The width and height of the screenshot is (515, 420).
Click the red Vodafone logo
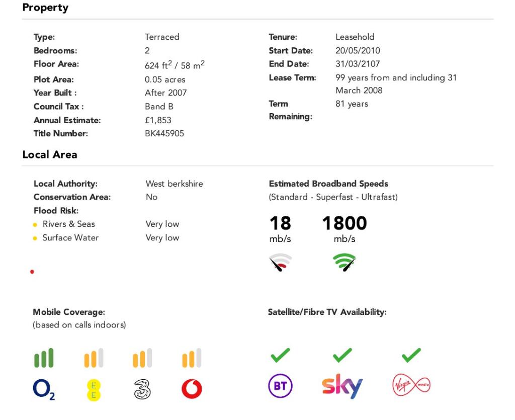coord(192,389)
